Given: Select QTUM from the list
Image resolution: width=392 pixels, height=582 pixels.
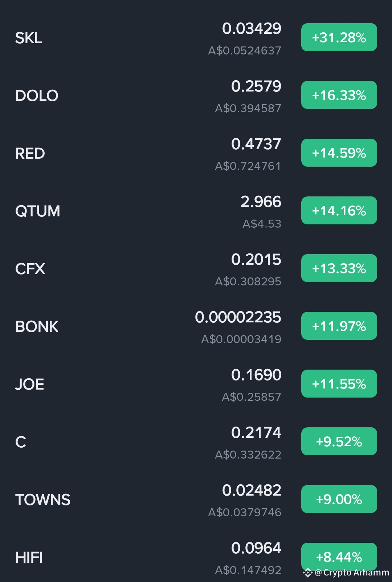Looking at the screenshot, I should [196, 211].
